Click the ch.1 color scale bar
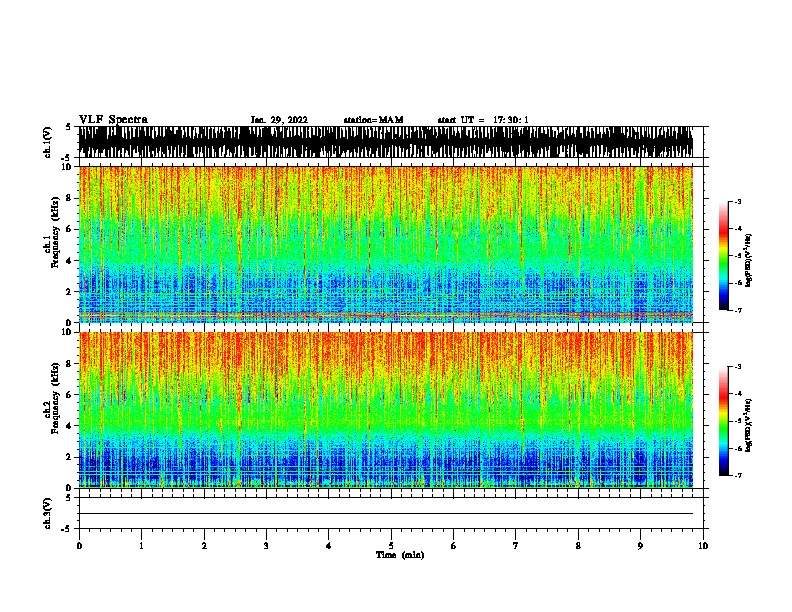Screen dimensions: 792x612 724,256
